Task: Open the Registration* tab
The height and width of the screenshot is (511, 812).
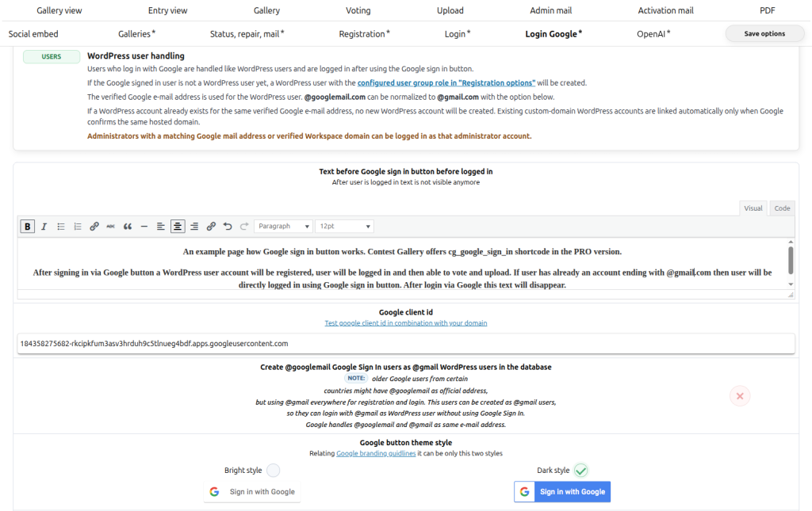Action: [365, 34]
